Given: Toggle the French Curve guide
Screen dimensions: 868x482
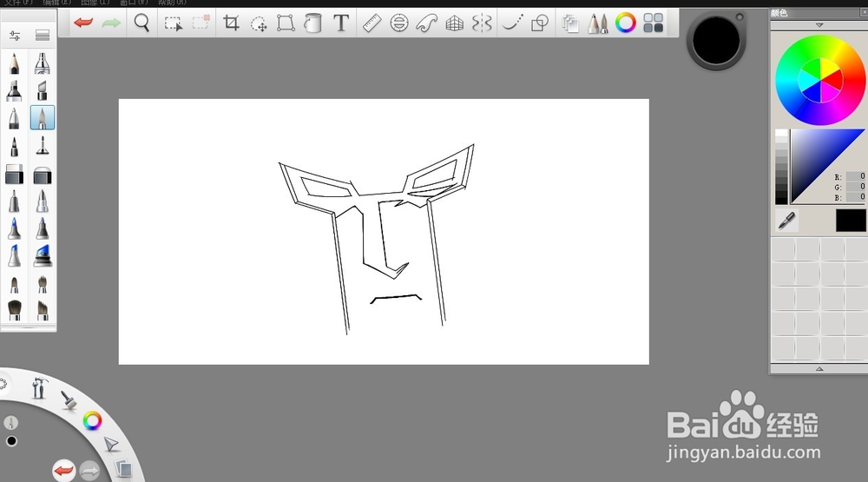Looking at the screenshot, I should coord(427,23).
